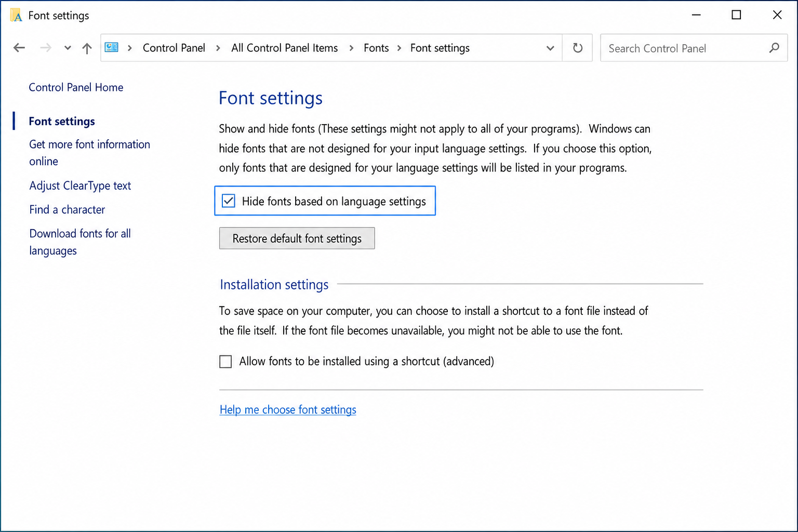Viewport: 798px width, 532px height.
Task: Select All Control Panel Items breadcrumb
Action: (x=285, y=48)
